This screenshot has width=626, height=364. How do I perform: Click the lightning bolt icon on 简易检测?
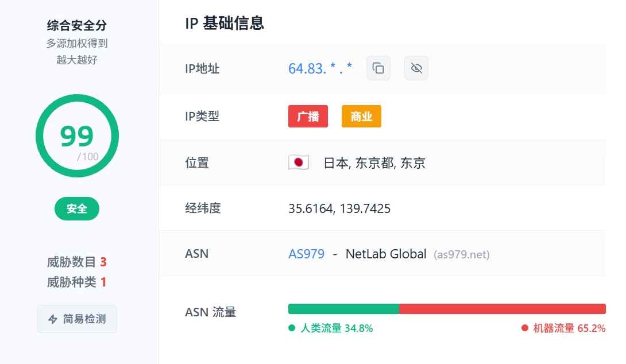point(53,319)
